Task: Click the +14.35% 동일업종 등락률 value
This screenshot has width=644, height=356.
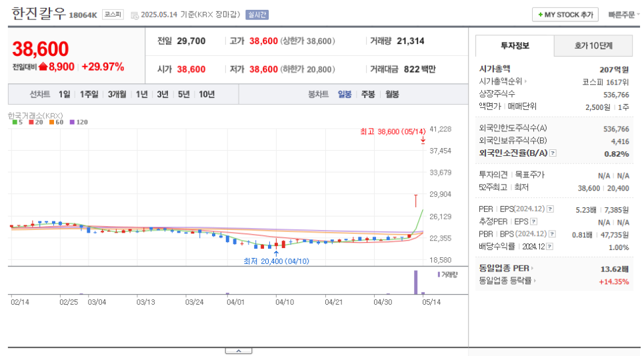Action: point(614,282)
